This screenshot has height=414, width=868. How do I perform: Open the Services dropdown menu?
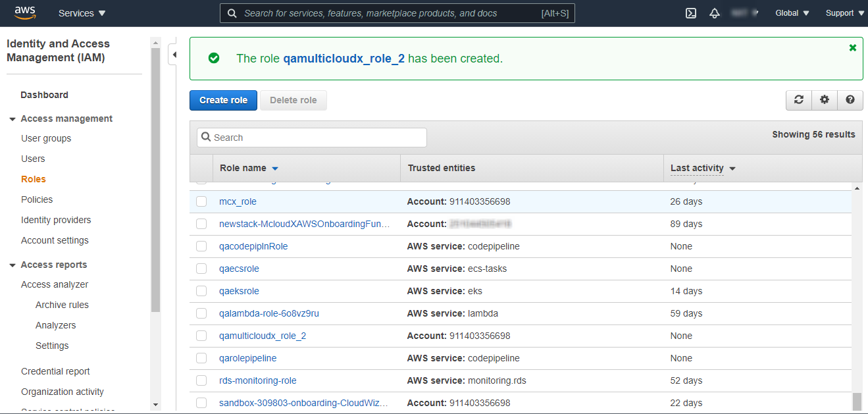(82, 13)
